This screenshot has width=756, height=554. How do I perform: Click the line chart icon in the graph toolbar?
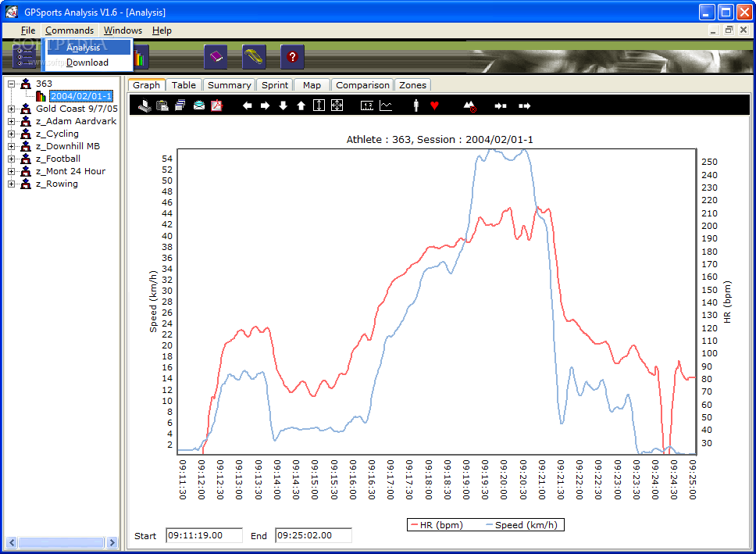[386, 105]
